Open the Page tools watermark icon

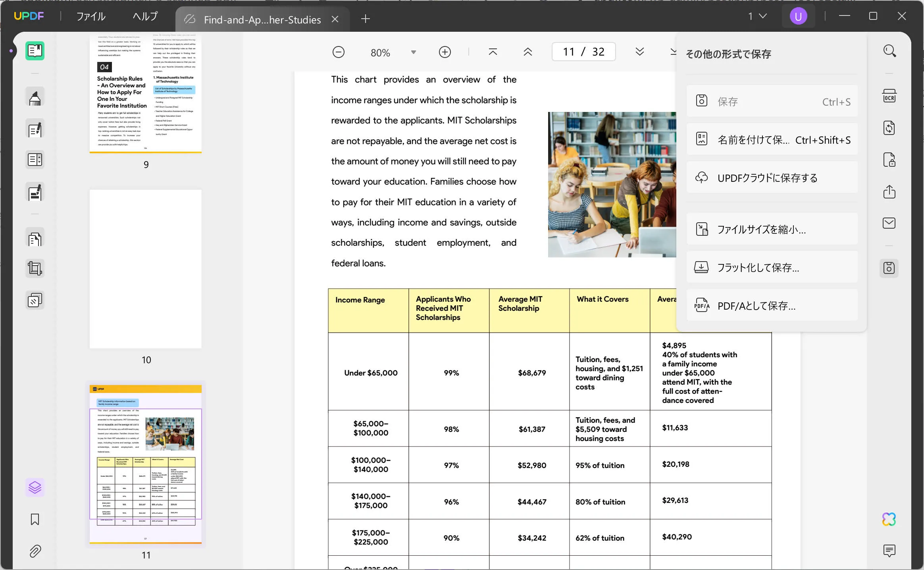pyautogui.click(x=35, y=300)
